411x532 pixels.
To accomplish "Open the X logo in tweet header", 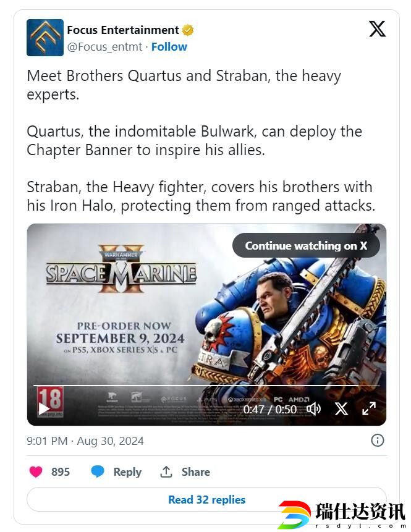I will pos(377,29).
